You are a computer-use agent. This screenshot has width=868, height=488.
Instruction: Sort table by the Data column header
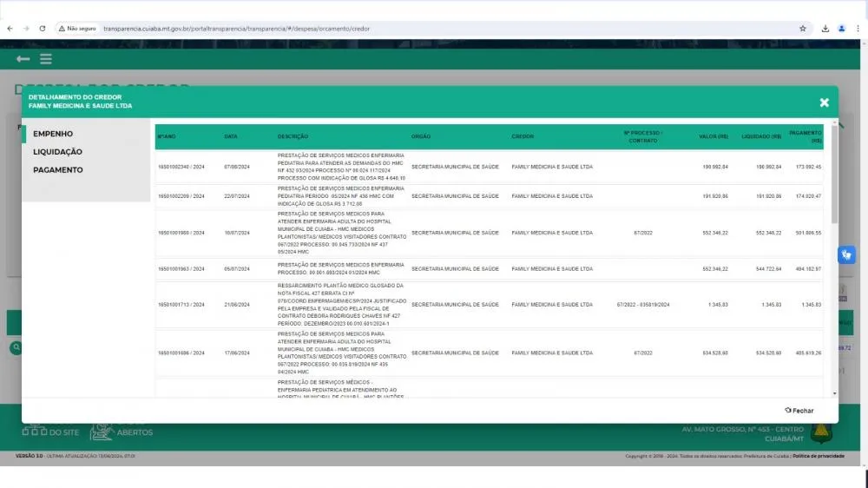pyautogui.click(x=231, y=137)
